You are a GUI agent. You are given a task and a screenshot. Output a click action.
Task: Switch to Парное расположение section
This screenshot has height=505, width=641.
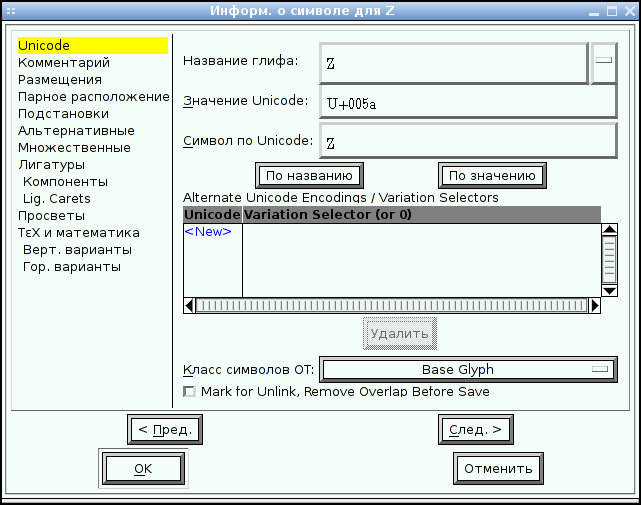94,97
